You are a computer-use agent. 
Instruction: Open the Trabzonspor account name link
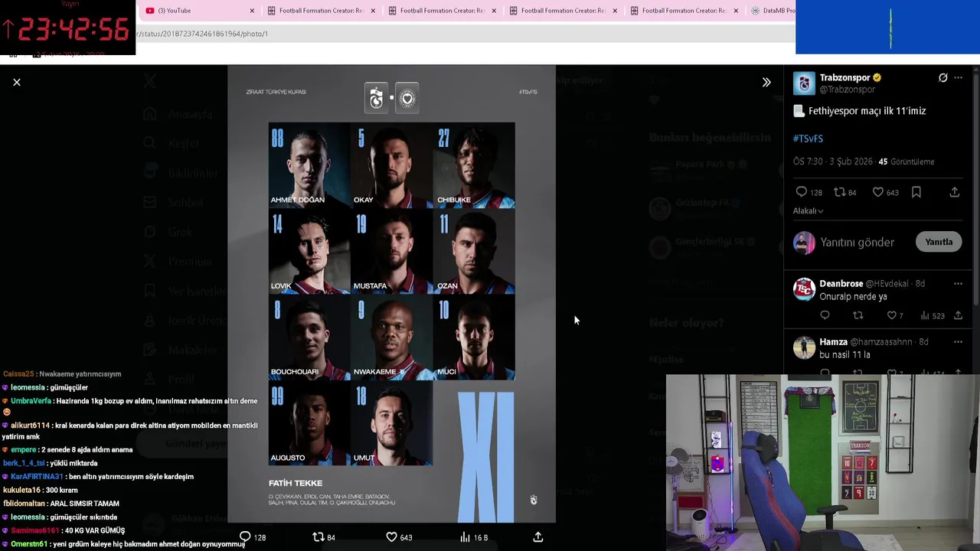pos(844,78)
